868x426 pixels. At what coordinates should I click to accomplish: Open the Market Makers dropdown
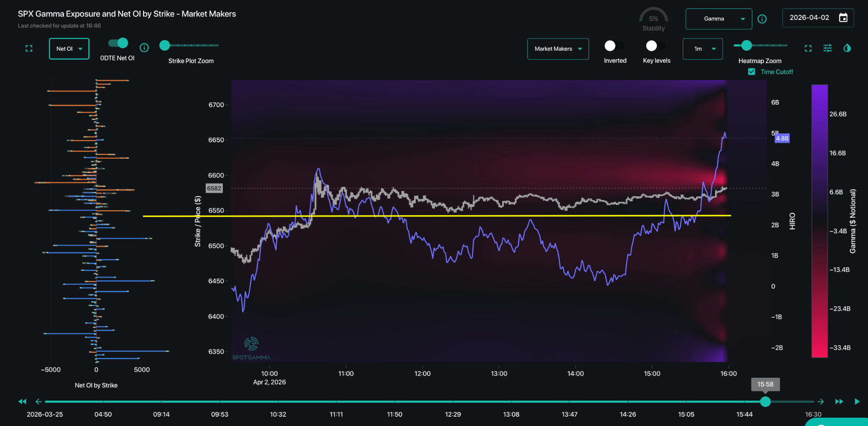coord(558,49)
